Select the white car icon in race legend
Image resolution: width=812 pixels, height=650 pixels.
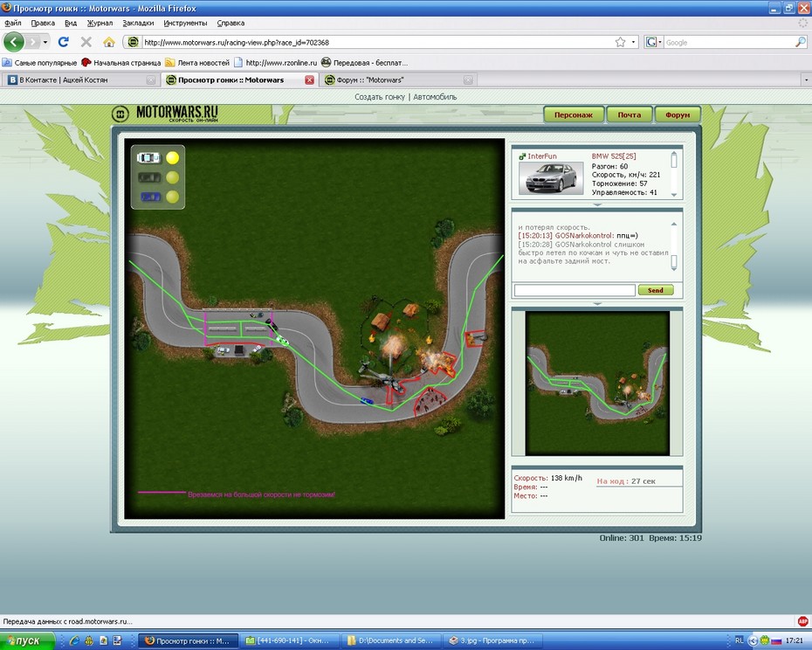tap(148, 157)
